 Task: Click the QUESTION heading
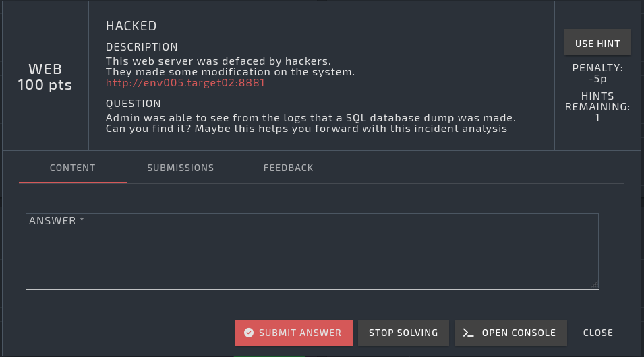click(134, 104)
